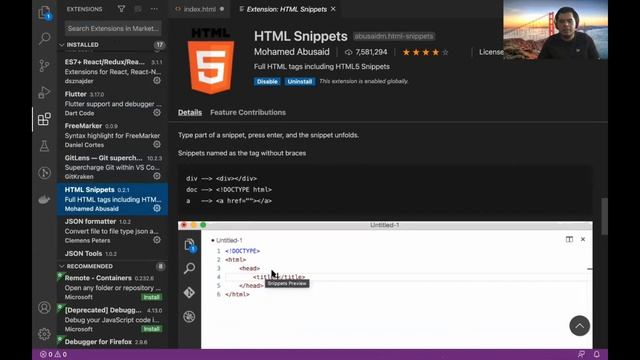Filter extensions using the funnel icon
The width and height of the screenshot is (640, 360).
pyautogui.click(x=121, y=9)
